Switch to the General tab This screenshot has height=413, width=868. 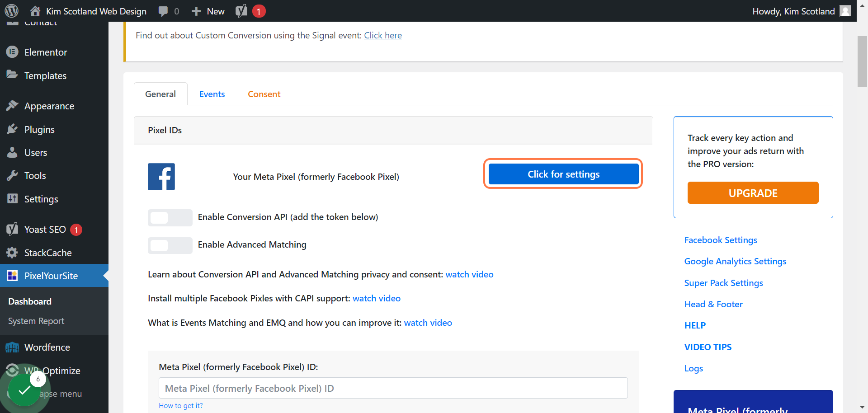pos(160,94)
